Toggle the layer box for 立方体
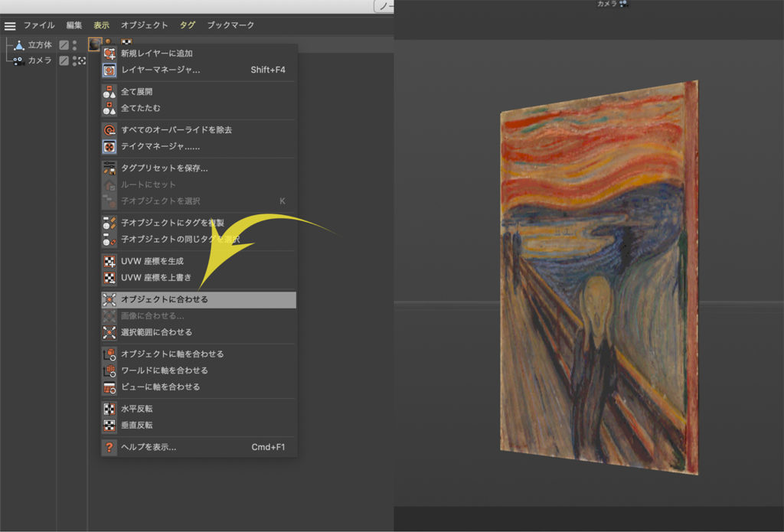The width and height of the screenshot is (784, 532). [x=64, y=45]
